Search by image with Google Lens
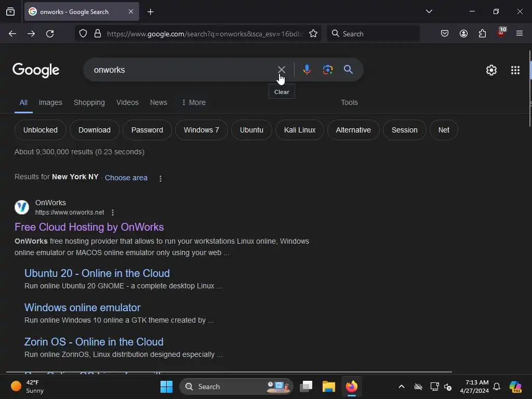The height and width of the screenshot is (399, 532). coord(327,70)
